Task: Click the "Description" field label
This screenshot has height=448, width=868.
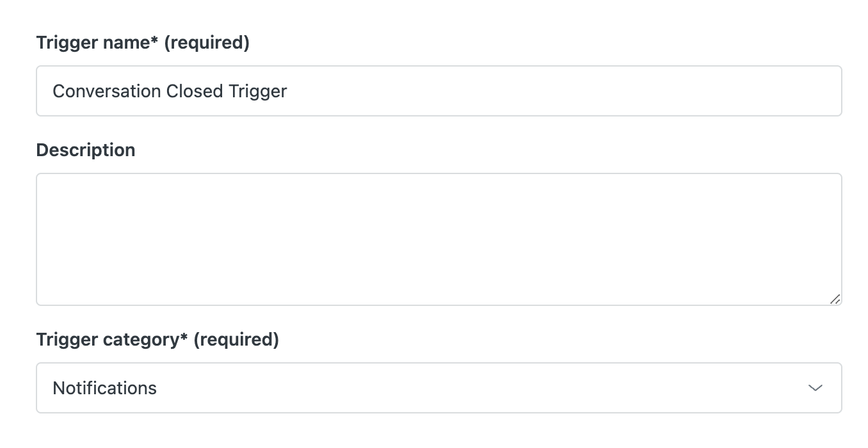Action: click(x=86, y=150)
